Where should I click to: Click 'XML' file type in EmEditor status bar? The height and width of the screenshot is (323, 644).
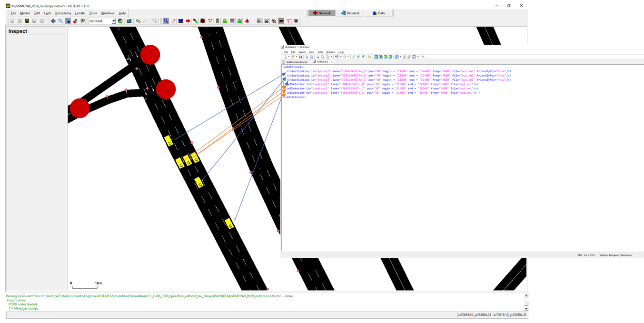[580, 255]
